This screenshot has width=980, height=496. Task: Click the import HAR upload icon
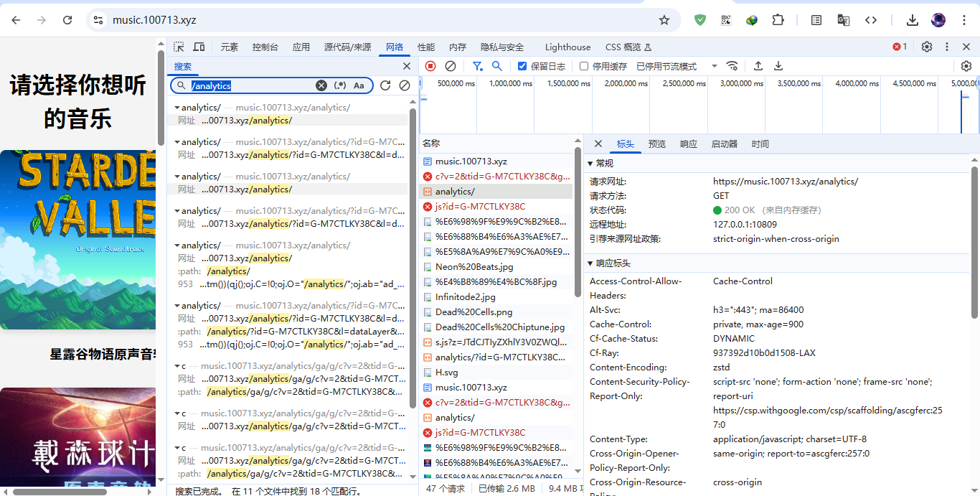[758, 66]
